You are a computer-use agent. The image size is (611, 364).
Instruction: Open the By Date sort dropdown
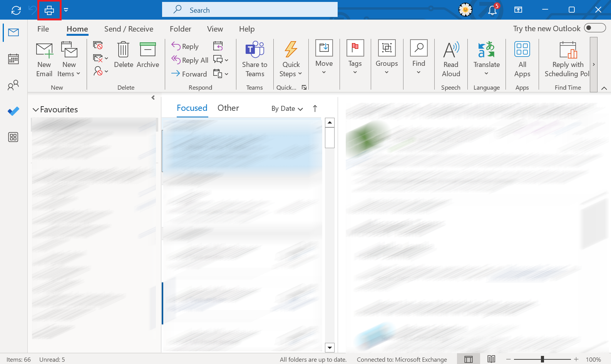(287, 109)
